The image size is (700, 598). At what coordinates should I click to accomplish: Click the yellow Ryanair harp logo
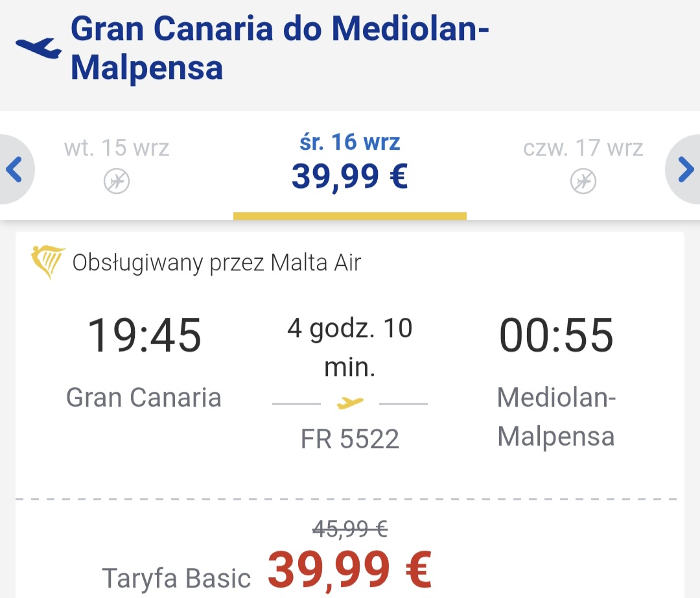[x=48, y=262]
